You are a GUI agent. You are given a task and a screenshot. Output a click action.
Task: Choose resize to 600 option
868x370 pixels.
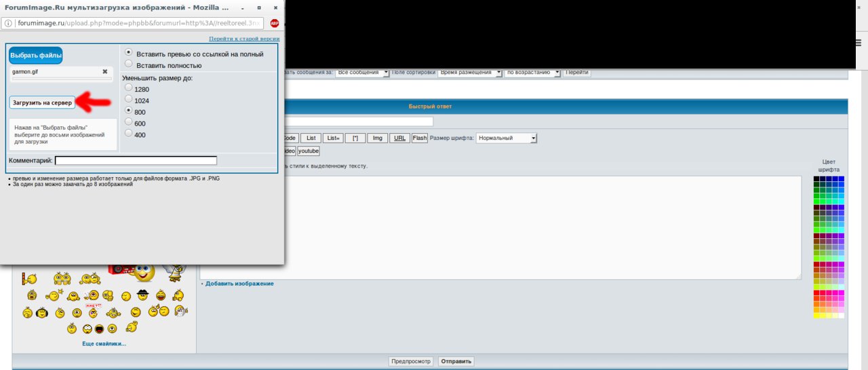(127, 122)
